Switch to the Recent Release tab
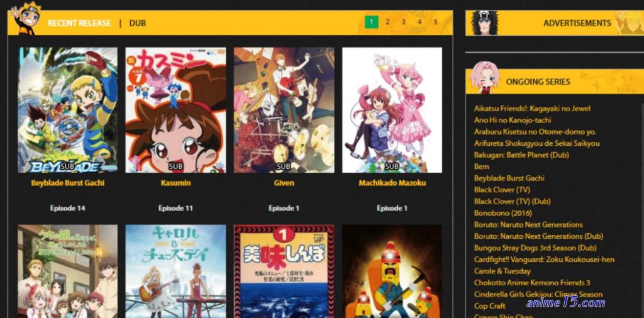Viewport: 644px width, 318px height. pyautogui.click(x=79, y=23)
